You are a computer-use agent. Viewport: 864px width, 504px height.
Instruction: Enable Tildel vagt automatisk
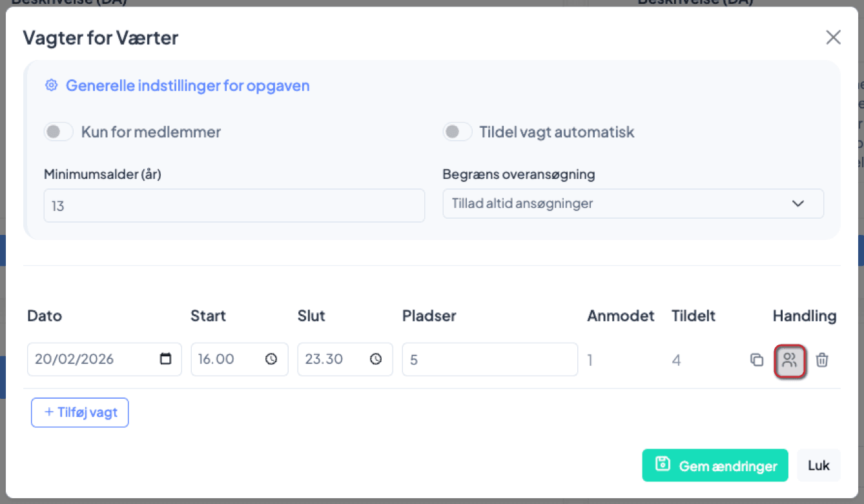[457, 131]
